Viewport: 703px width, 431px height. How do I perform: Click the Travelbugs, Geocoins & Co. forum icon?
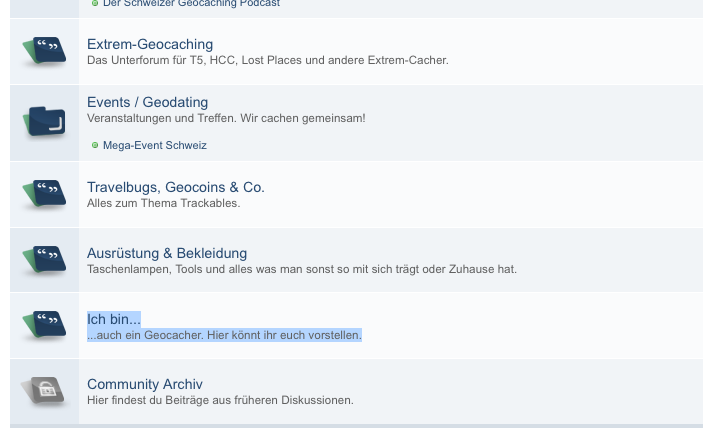click(x=44, y=194)
